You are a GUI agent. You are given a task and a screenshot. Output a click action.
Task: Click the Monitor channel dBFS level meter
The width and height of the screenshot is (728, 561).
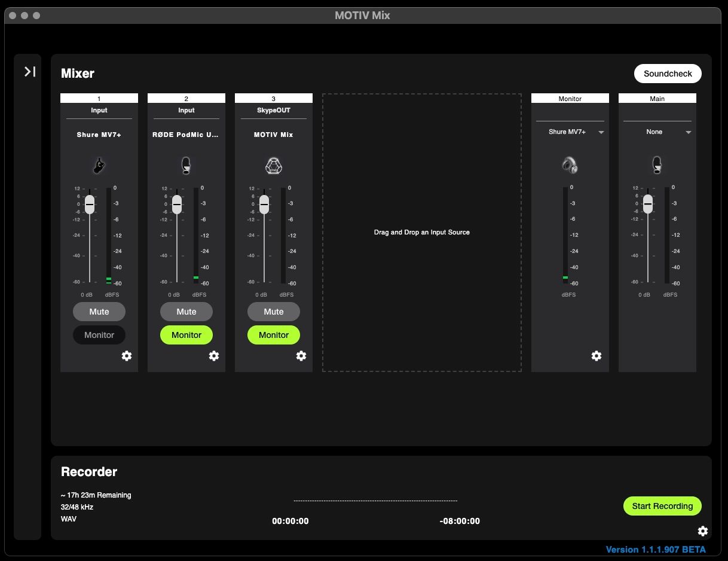tap(565, 235)
